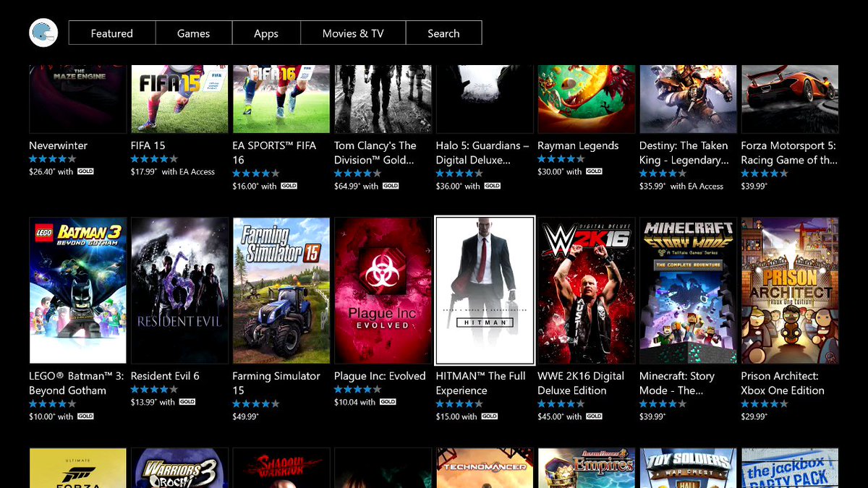Open the FIFA 15 cover art

pyautogui.click(x=179, y=99)
